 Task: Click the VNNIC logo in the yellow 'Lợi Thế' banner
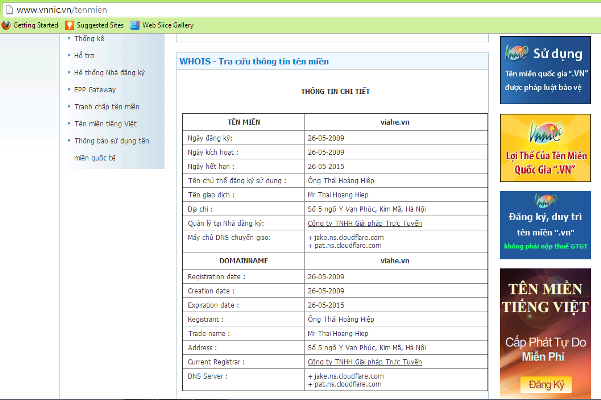click(x=517, y=131)
